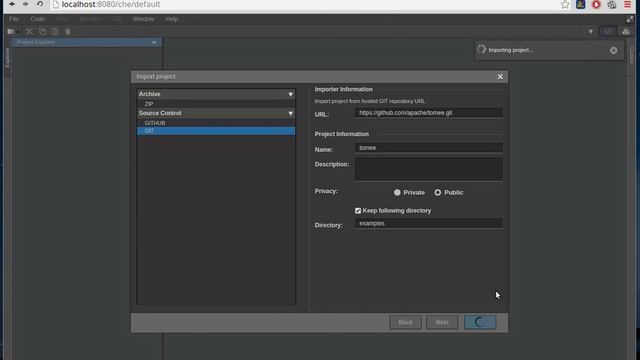Bookmark page with the star icon
Image resolution: width=640 pixels, height=360 pixels.
(x=565, y=4)
